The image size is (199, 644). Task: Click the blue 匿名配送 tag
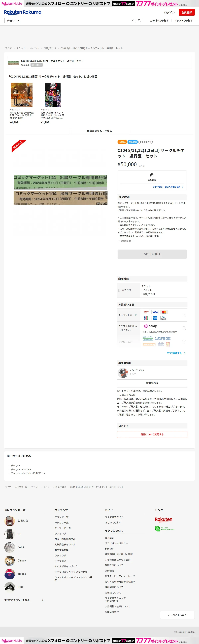coord(133,142)
